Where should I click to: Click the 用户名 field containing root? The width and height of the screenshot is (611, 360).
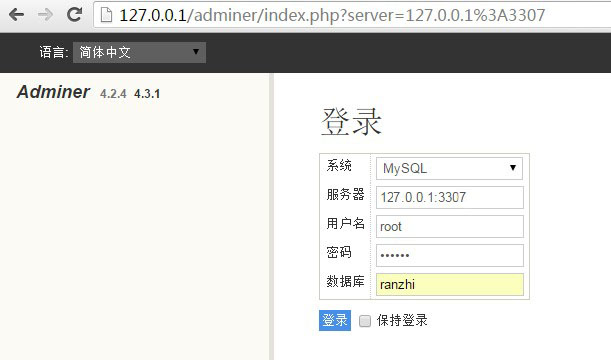pyautogui.click(x=450, y=226)
